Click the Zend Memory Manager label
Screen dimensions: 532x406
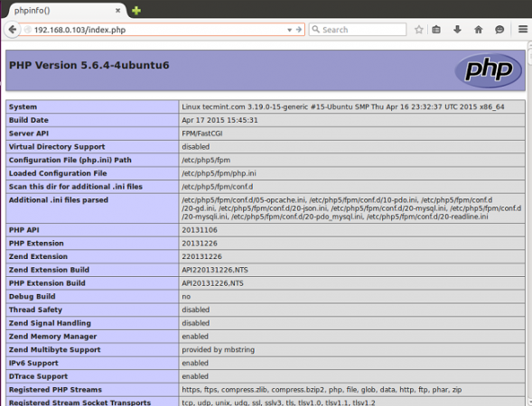(52, 337)
